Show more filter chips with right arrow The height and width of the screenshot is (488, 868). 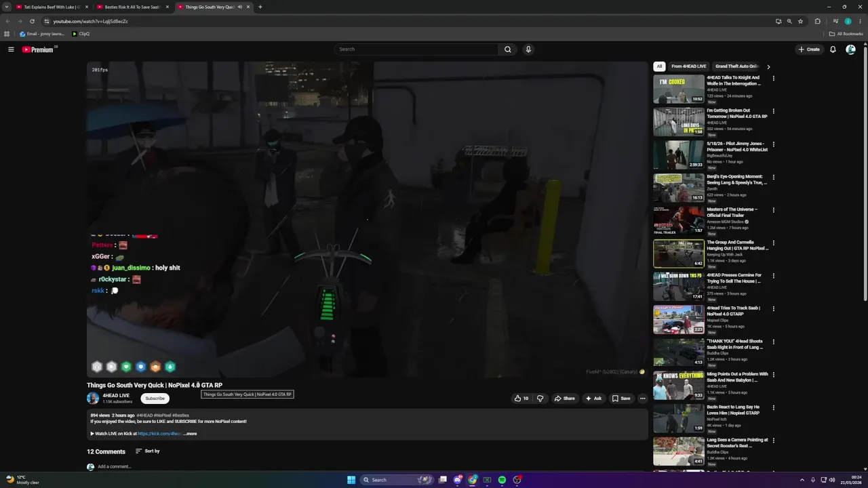click(x=768, y=66)
